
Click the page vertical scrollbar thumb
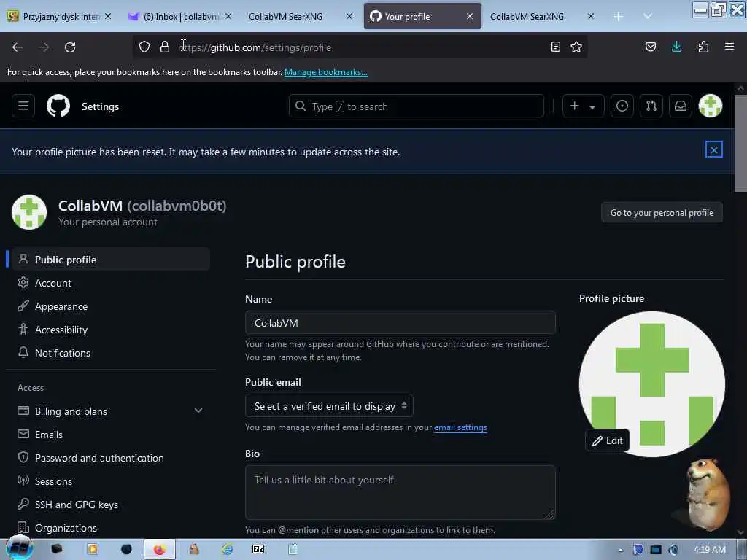[740, 143]
